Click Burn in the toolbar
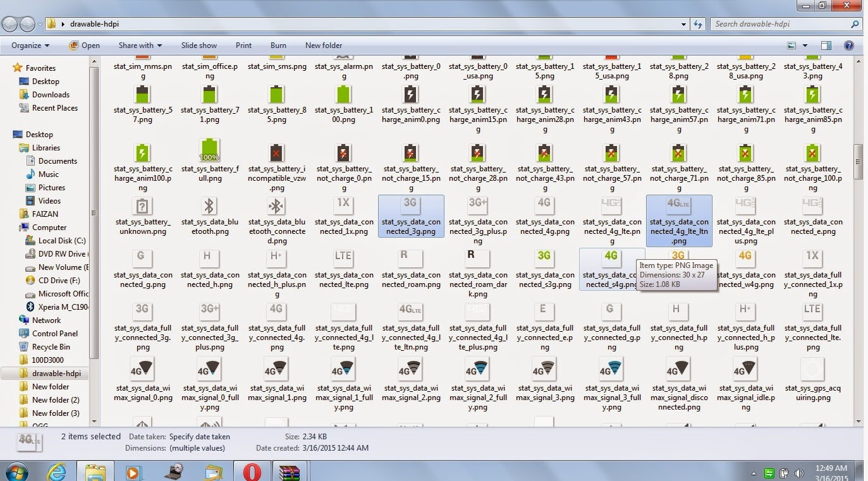 pos(278,46)
